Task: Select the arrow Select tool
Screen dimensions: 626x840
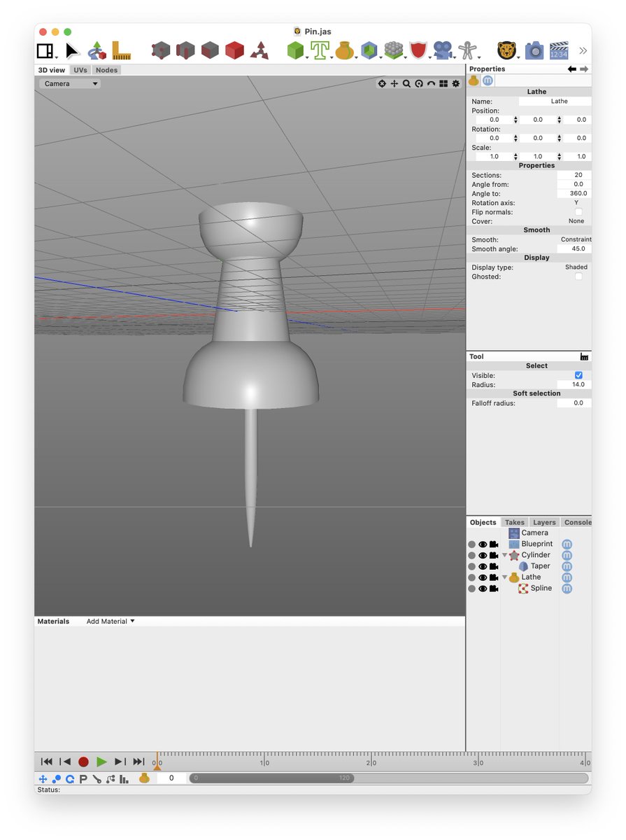Action: (x=72, y=50)
